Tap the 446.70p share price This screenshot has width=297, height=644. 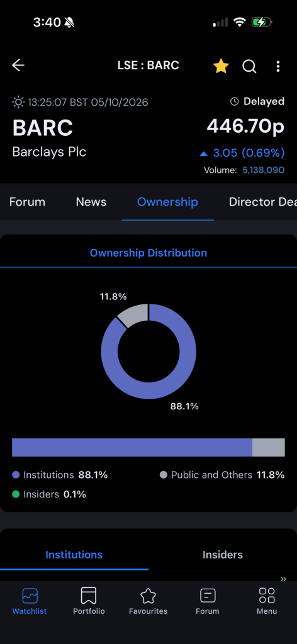coord(245,126)
